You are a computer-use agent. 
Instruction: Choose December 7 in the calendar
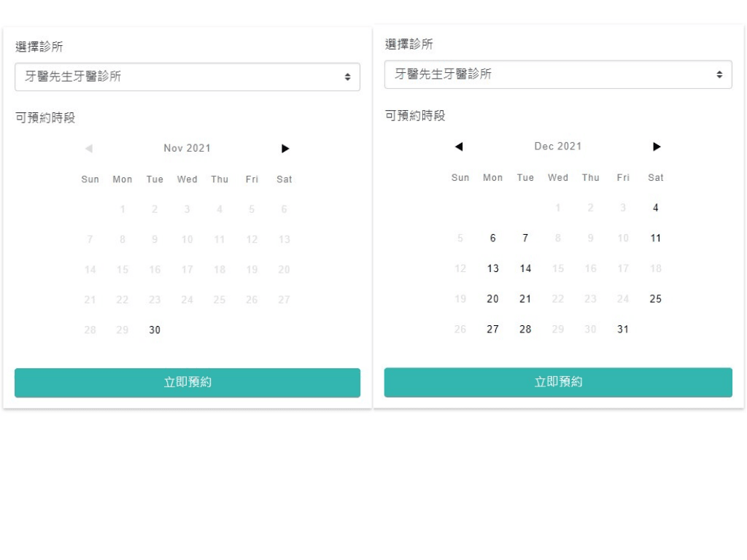click(x=525, y=238)
